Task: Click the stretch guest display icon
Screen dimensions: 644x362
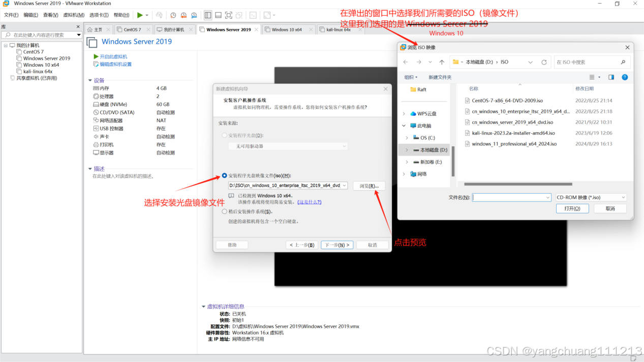Action: pyautogui.click(x=267, y=15)
